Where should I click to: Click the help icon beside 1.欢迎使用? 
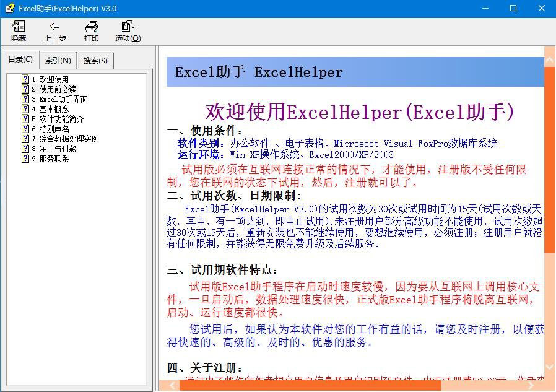point(25,79)
